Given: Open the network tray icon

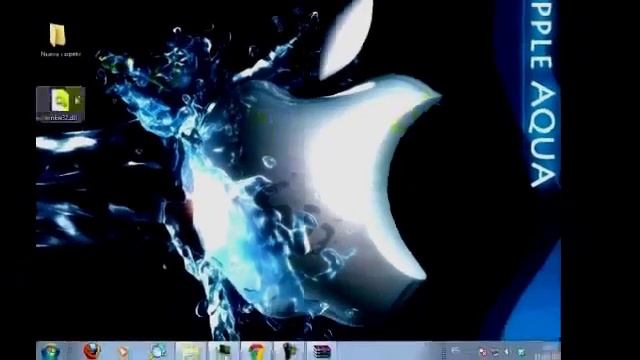Looking at the screenshot, I should [495, 352].
